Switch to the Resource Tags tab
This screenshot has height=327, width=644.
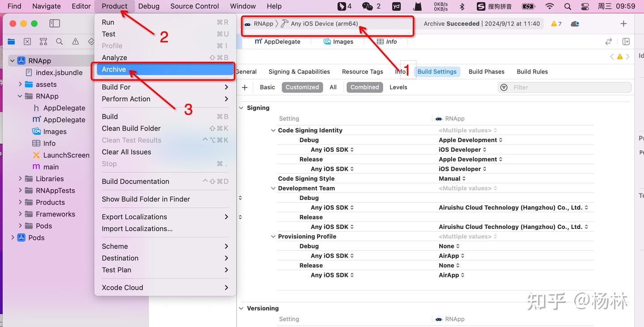362,72
